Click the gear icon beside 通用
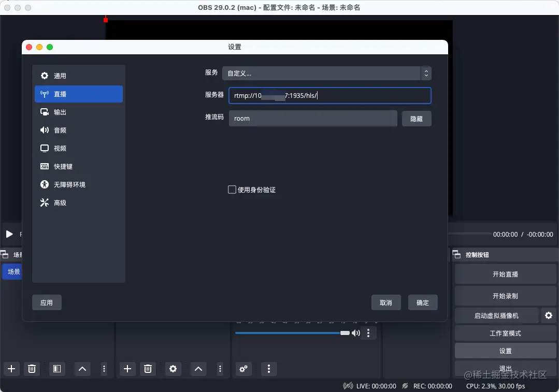 45,76
